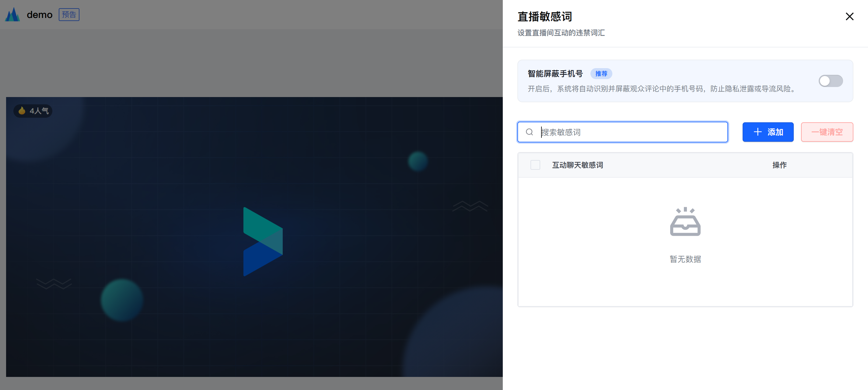Click the magnifier icon in the search box
This screenshot has width=868, height=390.
[529, 132]
